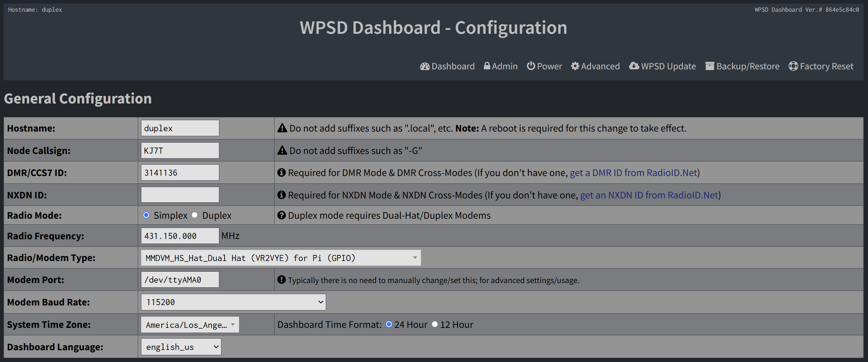Image resolution: width=868 pixels, height=362 pixels.
Task: Open the Dashboard Language dropdown
Action: tap(181, 347)
